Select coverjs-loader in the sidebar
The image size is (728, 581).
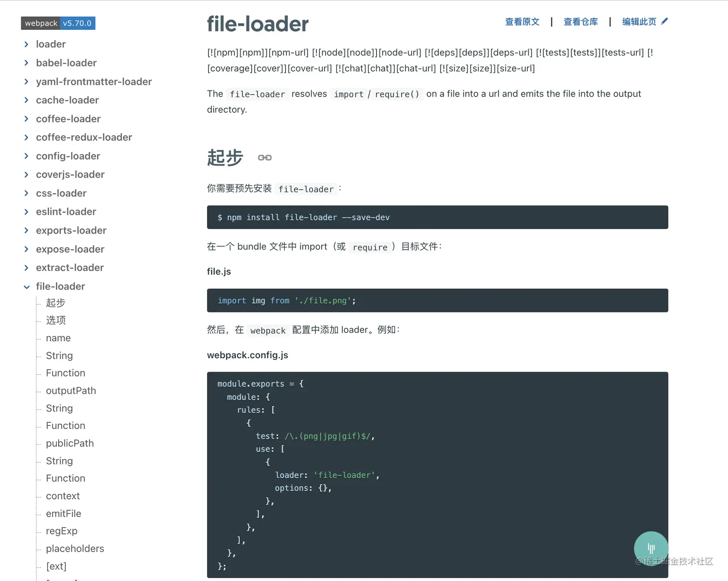click(x=70, y=175)
